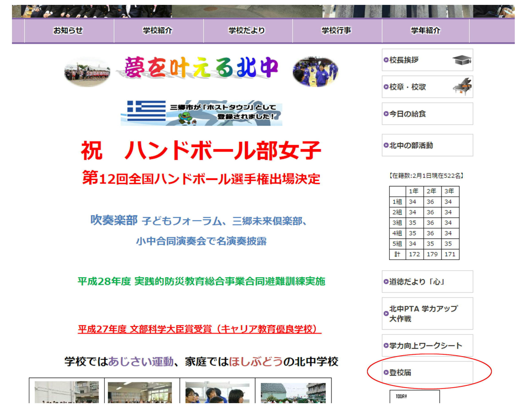Viewport: 525px width, 420px height.
Task: Click the 1年 column header in table
Action: [x=414, y=191]
